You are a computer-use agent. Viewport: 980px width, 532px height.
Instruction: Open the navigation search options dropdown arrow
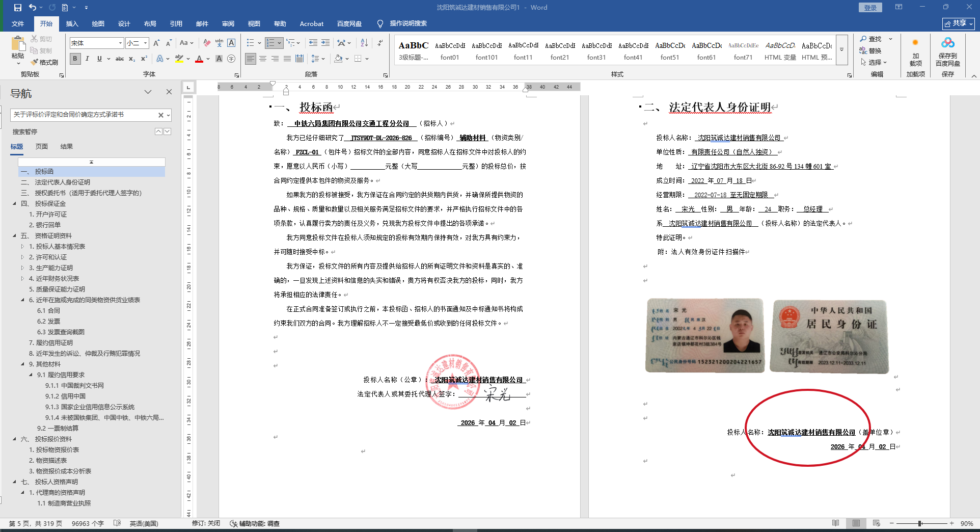click(x=168, y=115)
